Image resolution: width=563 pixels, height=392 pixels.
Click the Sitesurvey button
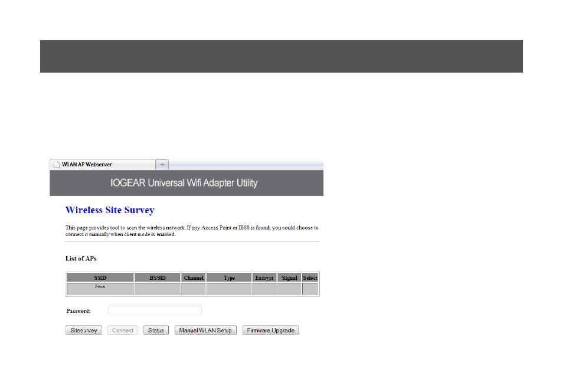point(84,330)
